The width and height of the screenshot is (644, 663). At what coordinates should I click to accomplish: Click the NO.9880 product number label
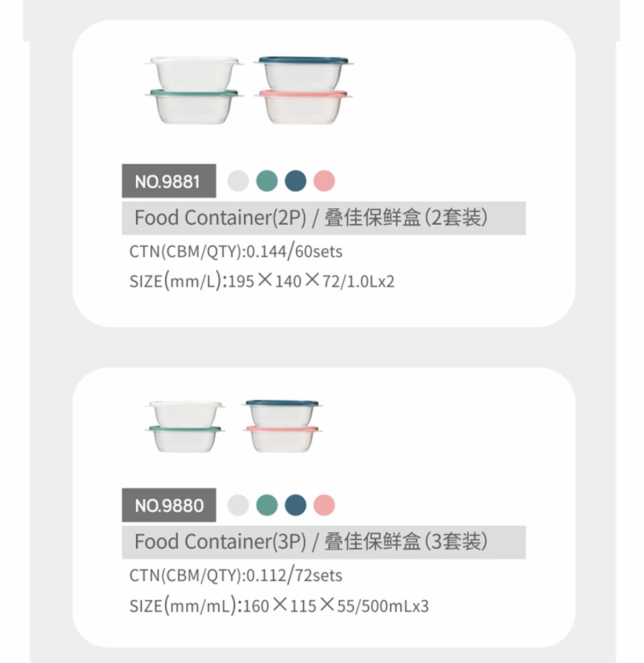tap(169, 505)
